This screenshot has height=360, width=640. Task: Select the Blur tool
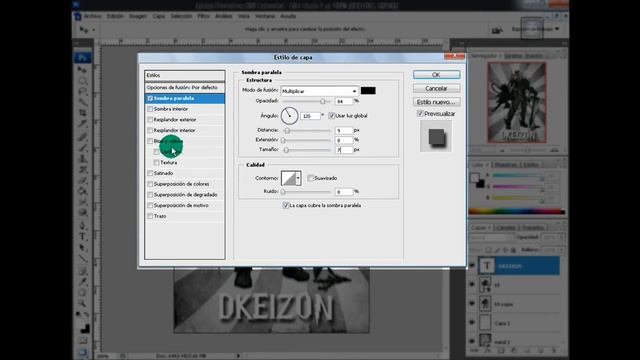point(82,201)
